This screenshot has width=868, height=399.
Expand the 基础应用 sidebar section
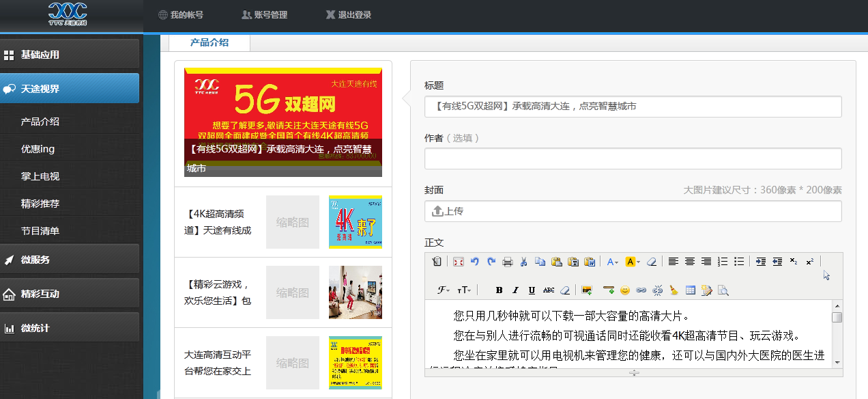point(70,54)
